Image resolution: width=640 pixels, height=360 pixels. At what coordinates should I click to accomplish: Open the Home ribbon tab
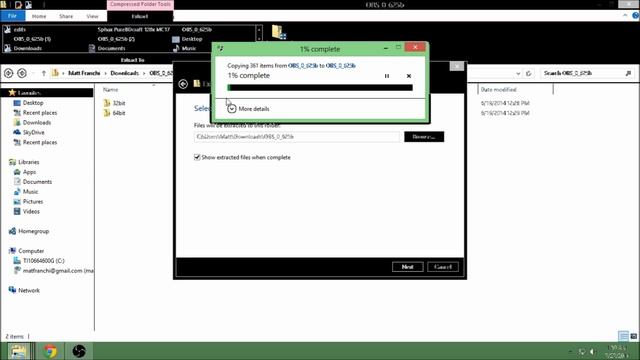click(39, 16)
